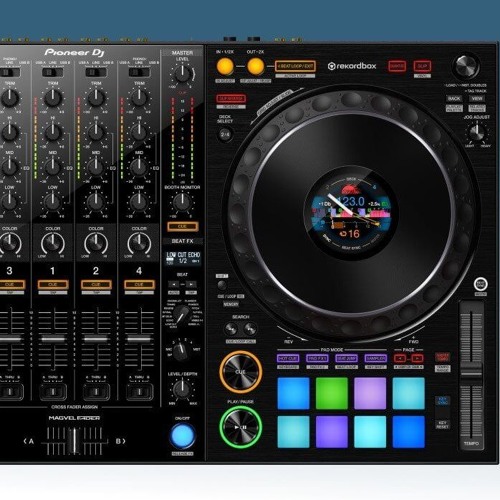Tap the purple performance pad in the bottom row

click(332, 432)
